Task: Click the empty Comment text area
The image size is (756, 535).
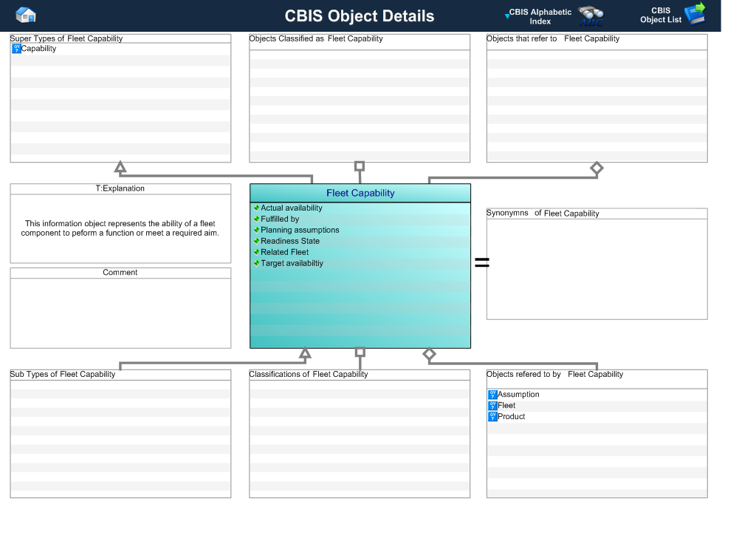Action: [120, 313]
